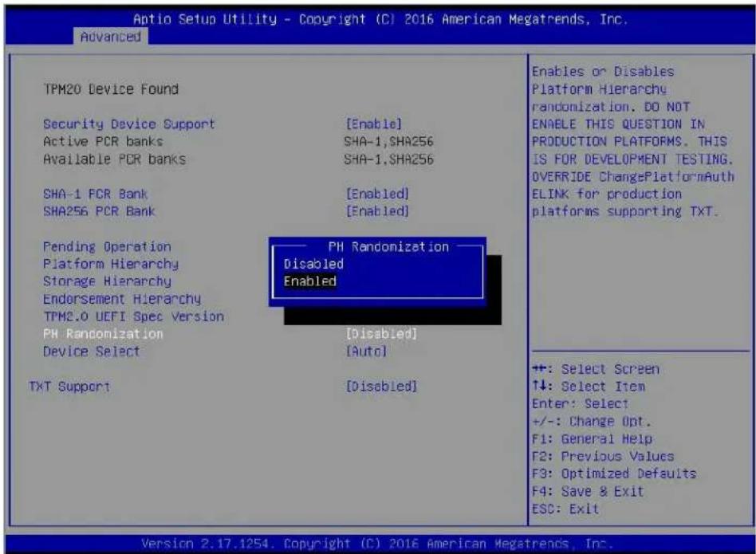
Task: Click the Version 2.17.1254 footer text
Action: tap(377, 544)
